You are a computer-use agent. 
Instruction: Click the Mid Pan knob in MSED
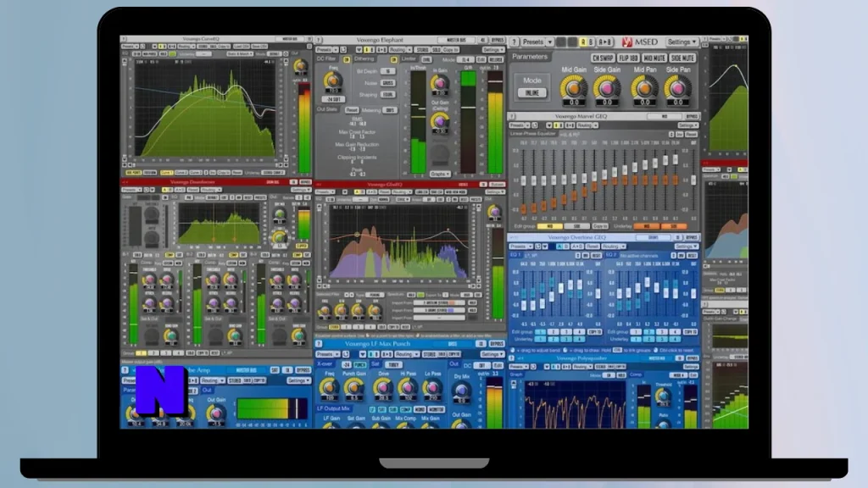(x=644, y=87)
